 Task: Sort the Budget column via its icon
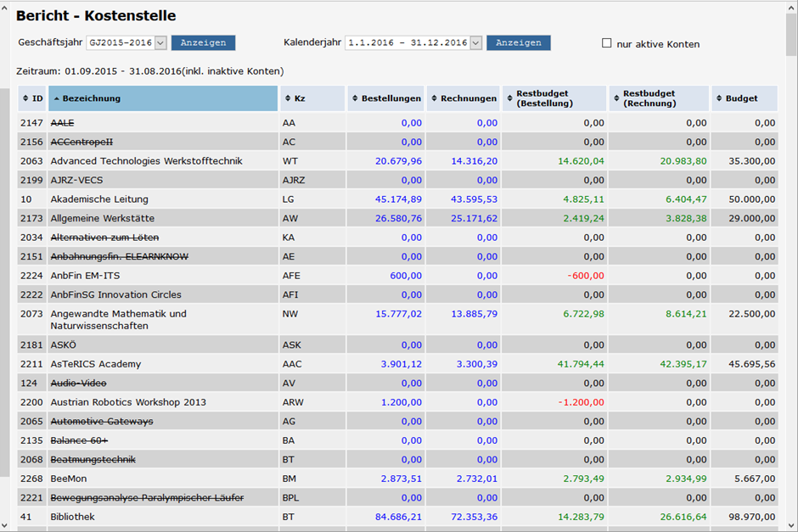point(718,98)
